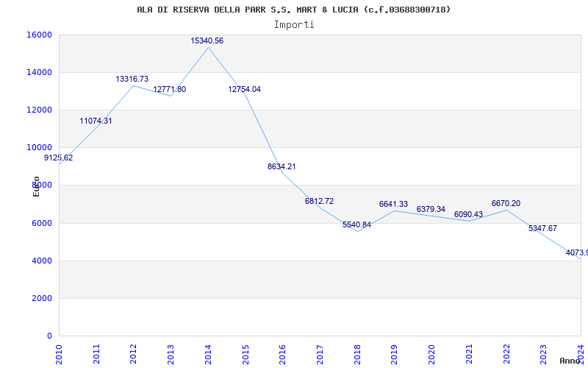The image size is (588, 368).
Task: Click the x-axis year 2014
Action: click(208, 354)
